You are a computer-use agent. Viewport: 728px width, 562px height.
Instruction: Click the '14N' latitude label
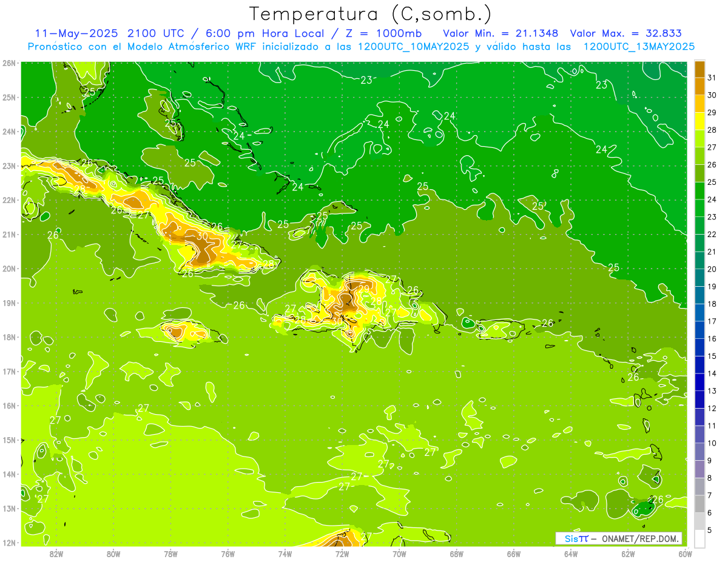8,474
